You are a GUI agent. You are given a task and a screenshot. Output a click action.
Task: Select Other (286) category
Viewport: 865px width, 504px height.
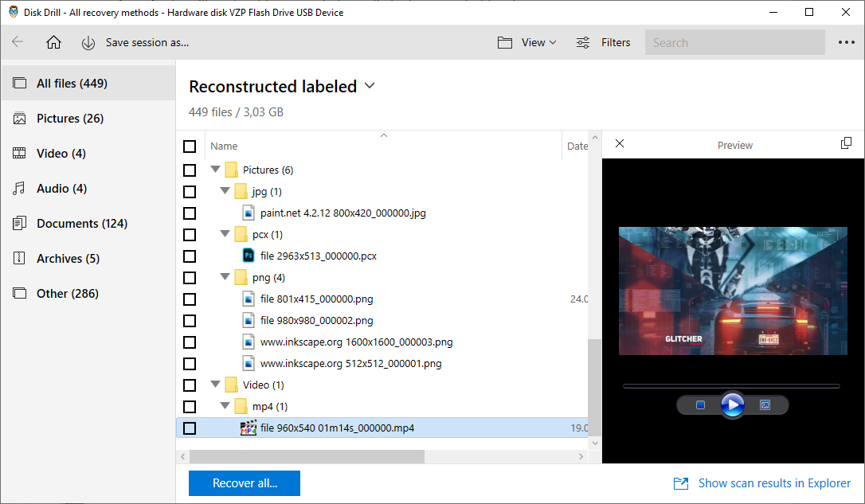click(88, 293)
